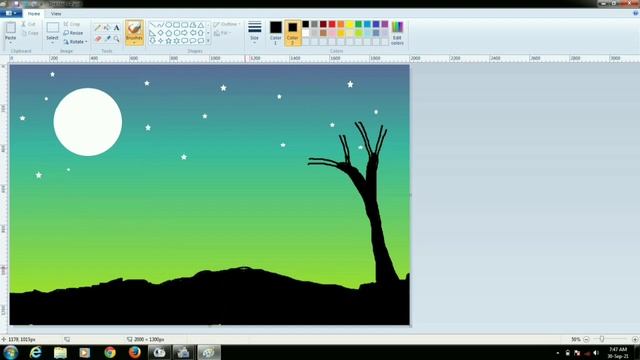Click the taskbar clock showing 7:47 AM
640x360 pixels.
pos(618,353)
